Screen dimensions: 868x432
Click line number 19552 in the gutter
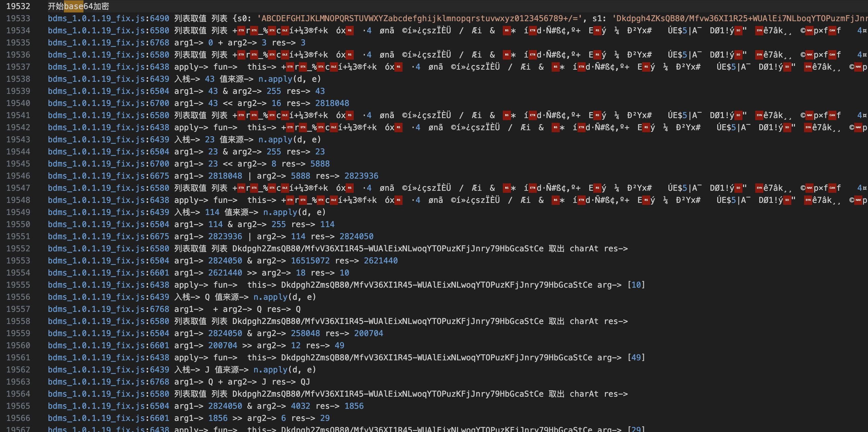coord(18,249)
